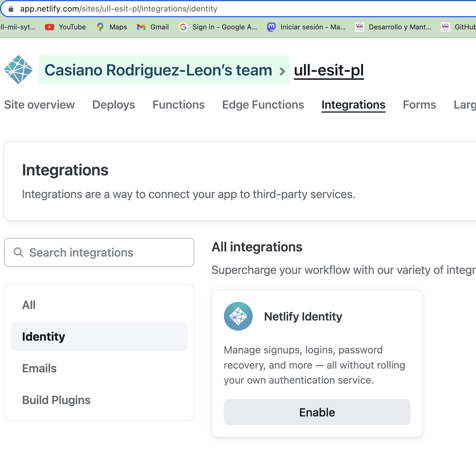Screen dimensions: 476x451
Task: Select the Identity category
Action: [x=99, y=336]
